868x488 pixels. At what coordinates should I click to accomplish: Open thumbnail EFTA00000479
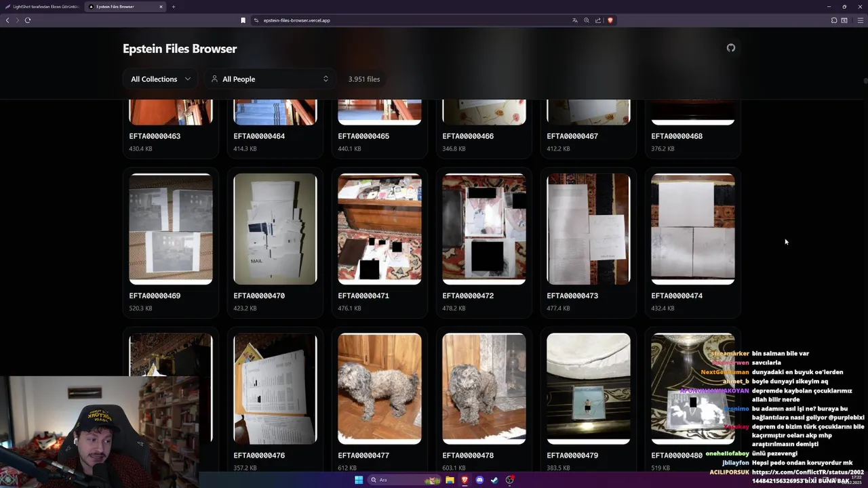click(x=589, y=388)
